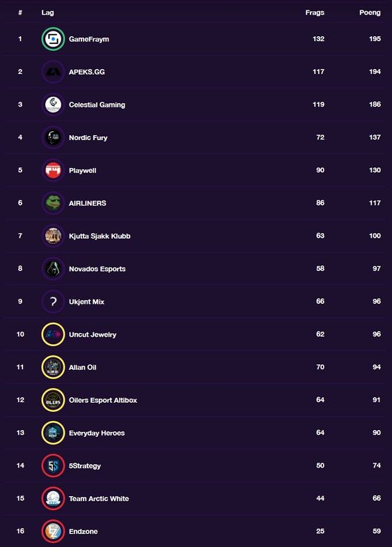Image resolution: width=392 pixels, height=547 pixels.
Task: Click the Oilers Esport Altibox logo
Action: pos(53,400)
